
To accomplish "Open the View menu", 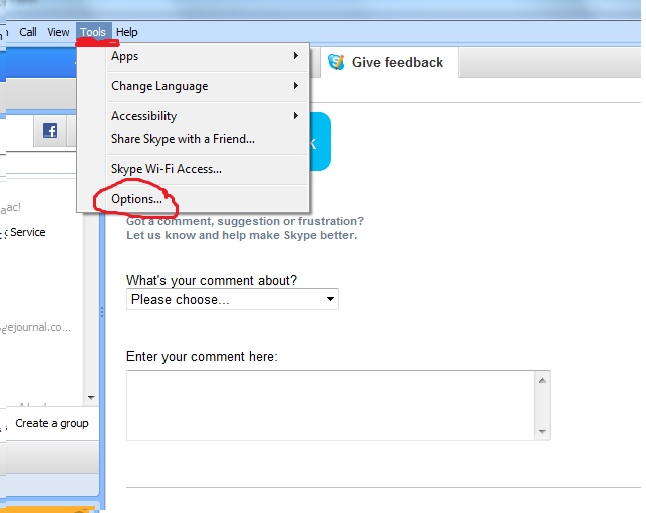I will [58, 32].
